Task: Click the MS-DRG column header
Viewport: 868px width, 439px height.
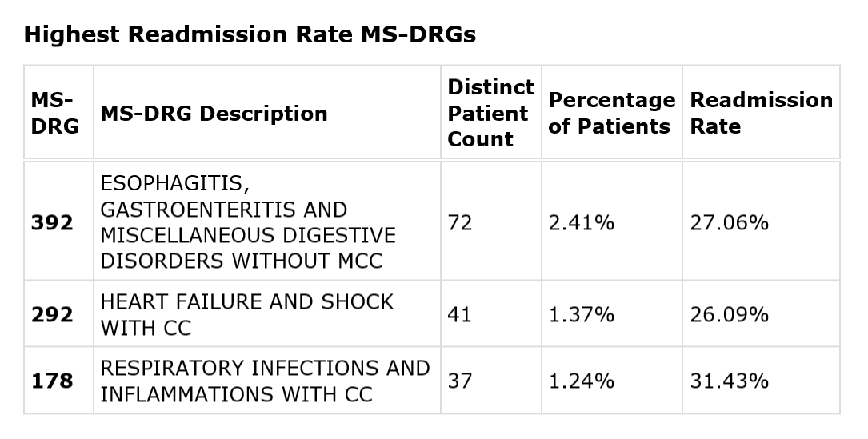Action: coord(54,113)
